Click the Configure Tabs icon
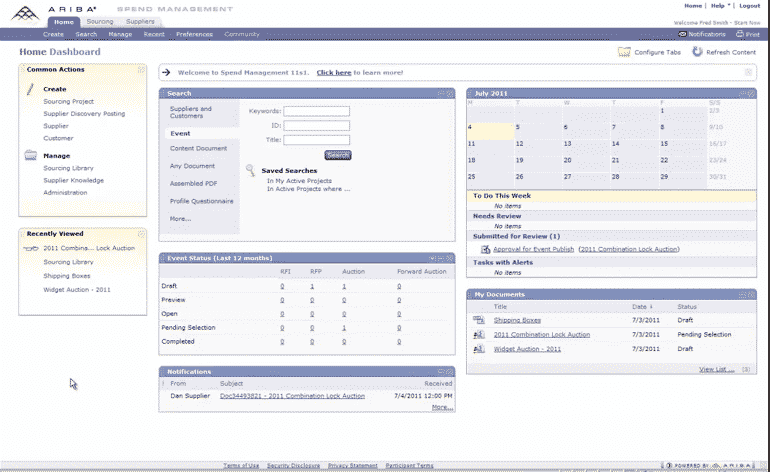The height and width of the screenshot is (472, 770). [624, 51]
